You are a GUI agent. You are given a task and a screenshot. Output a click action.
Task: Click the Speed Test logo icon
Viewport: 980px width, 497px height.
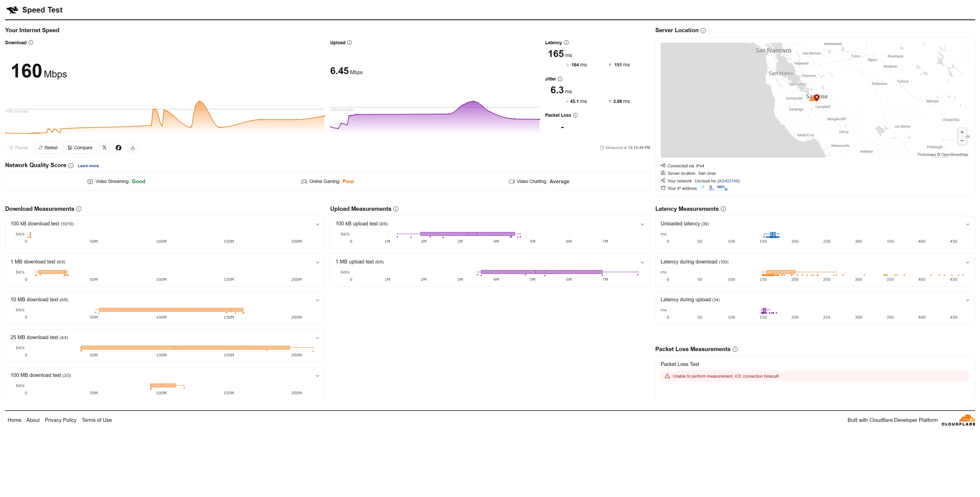point(12,10)
